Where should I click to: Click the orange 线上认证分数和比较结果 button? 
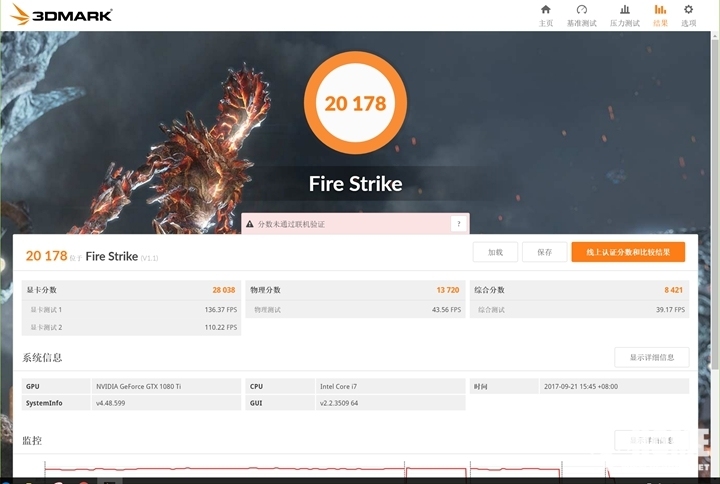click(628, 252)
